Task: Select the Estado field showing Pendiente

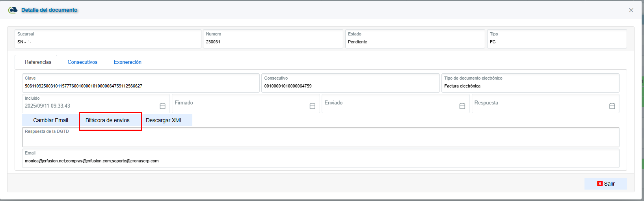Action: (x=415, y=42)
